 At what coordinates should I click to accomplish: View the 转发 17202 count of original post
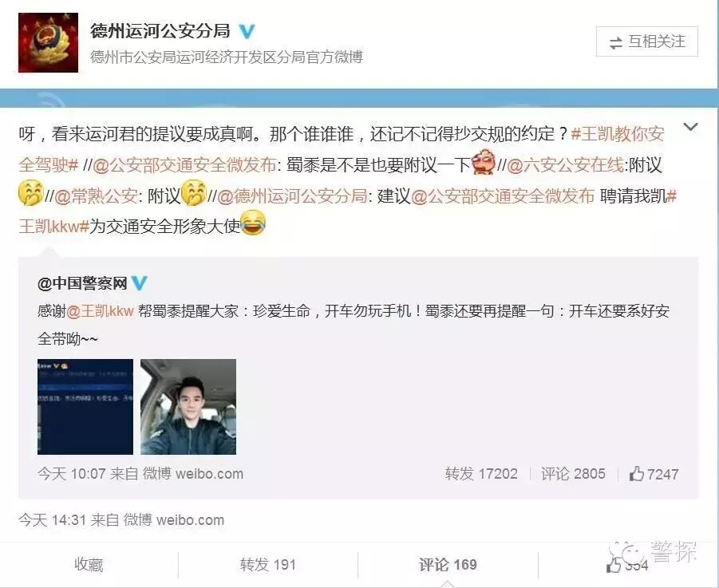[481, 473]
